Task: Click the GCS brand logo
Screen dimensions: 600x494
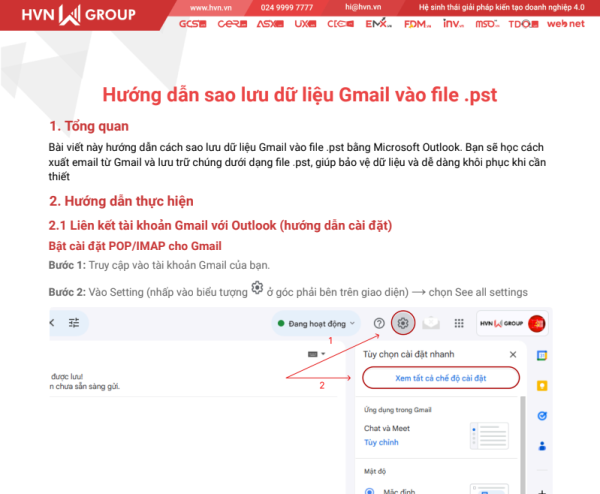Action: point(192,24)
